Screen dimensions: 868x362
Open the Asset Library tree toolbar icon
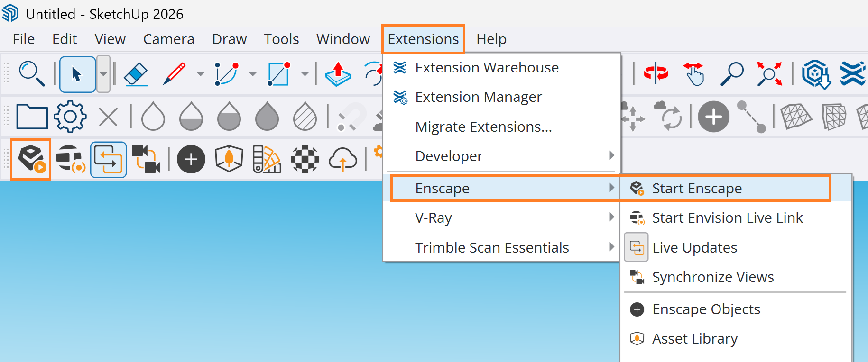[x=229, y=159]
